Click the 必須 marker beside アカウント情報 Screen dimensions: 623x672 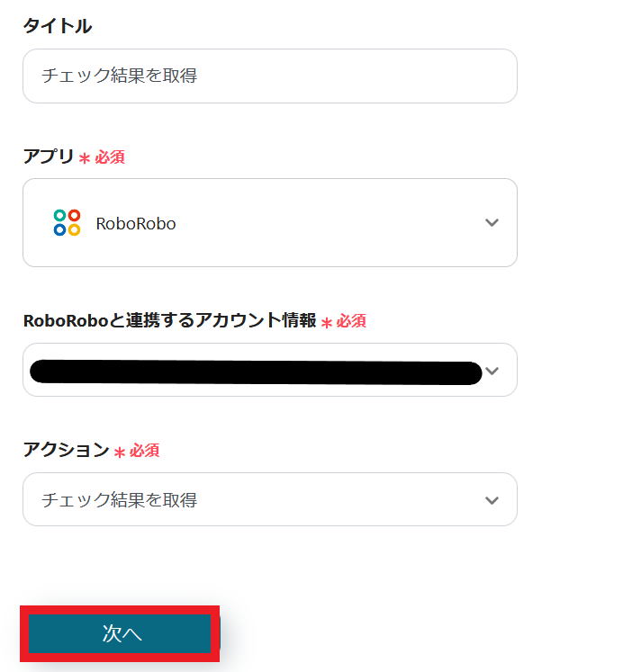(x=351, y=321)
